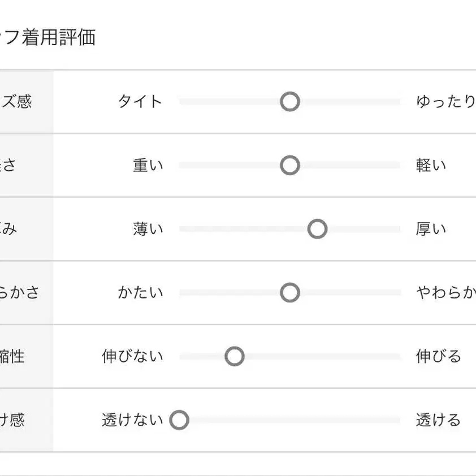This screenshot has width=476, height=476.
Task: Select the 軽い label
Action: pyautogui.click(x=431, y=166)
